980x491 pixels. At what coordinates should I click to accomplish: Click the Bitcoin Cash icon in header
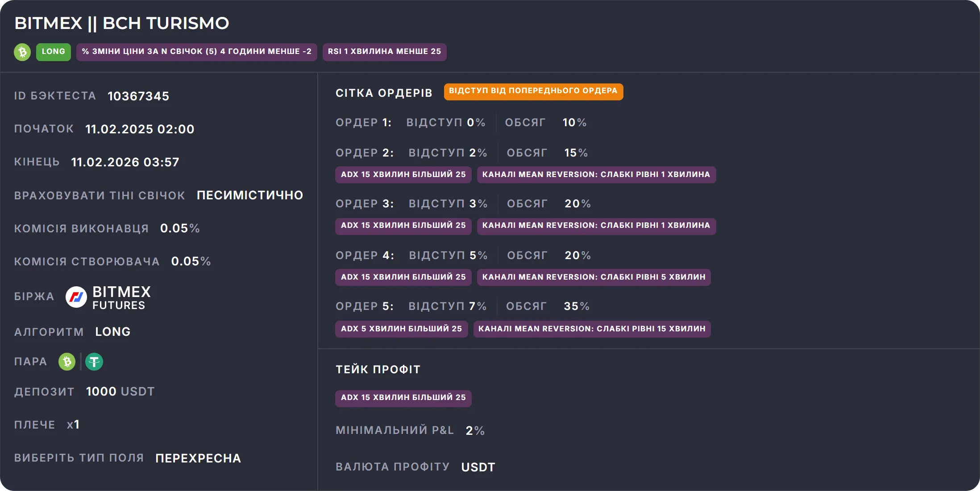pyautogui.click(x=22, y=52)
